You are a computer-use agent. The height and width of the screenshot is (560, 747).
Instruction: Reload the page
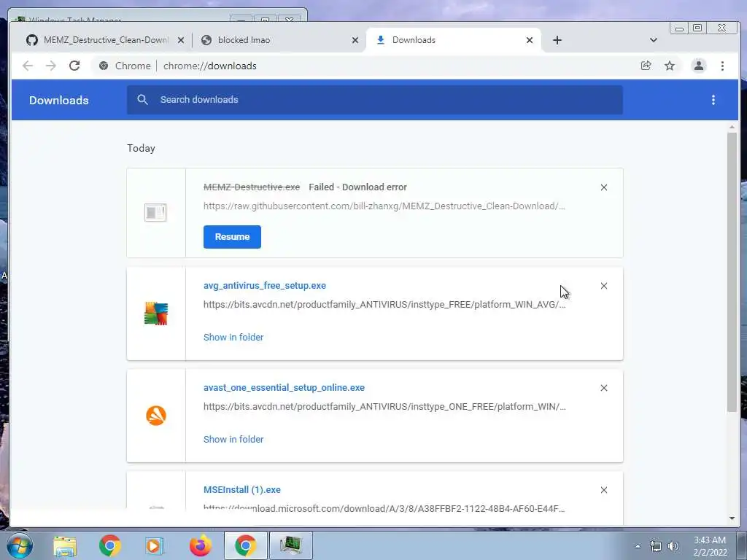(x=74, y=66)
